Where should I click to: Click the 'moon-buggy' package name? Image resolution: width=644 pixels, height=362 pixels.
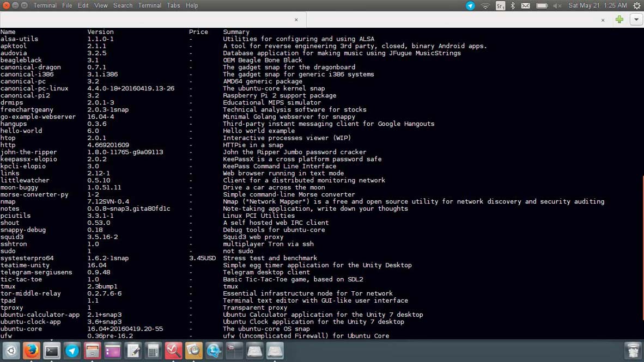(19, 188)
